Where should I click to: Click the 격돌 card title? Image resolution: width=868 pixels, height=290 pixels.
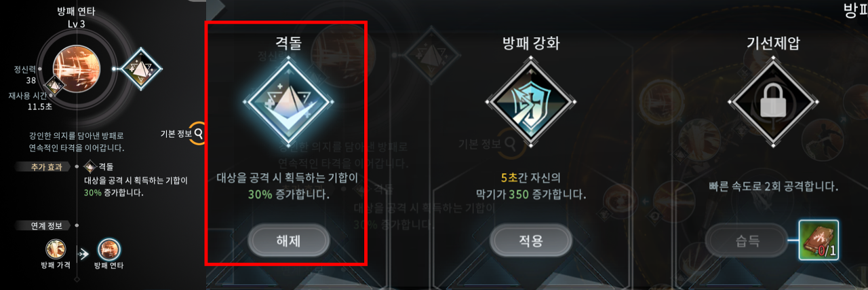point(287,41)
